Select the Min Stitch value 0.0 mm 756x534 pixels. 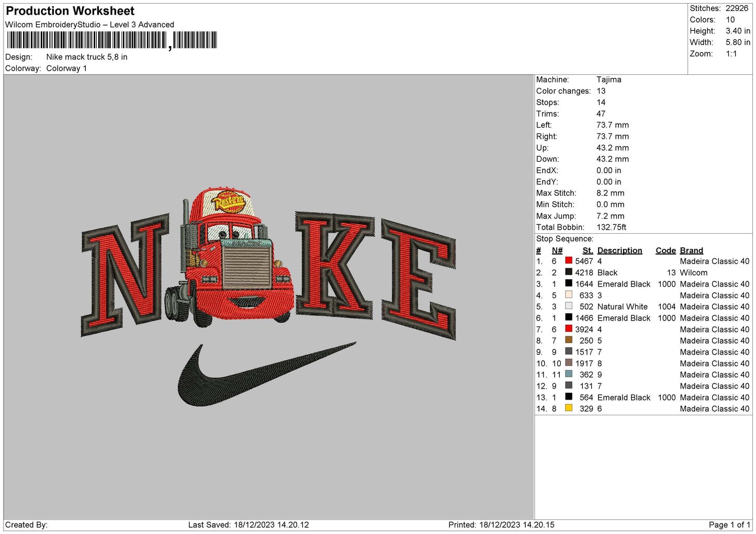point(611,204)
